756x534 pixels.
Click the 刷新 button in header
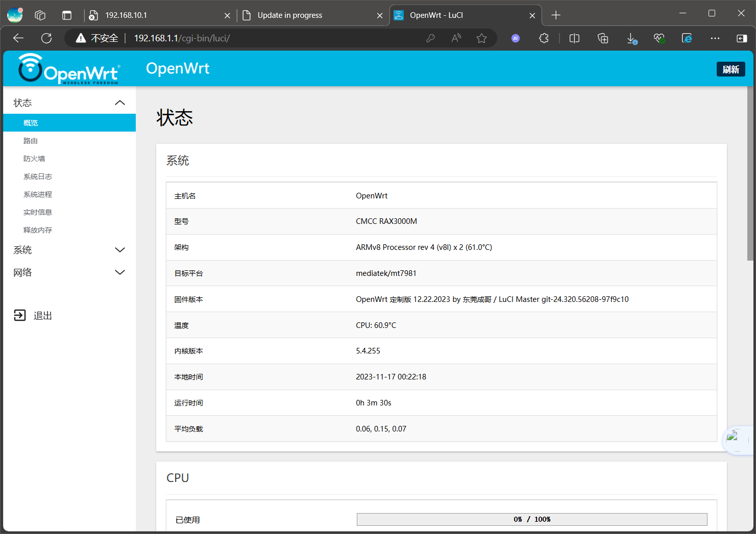730,69
